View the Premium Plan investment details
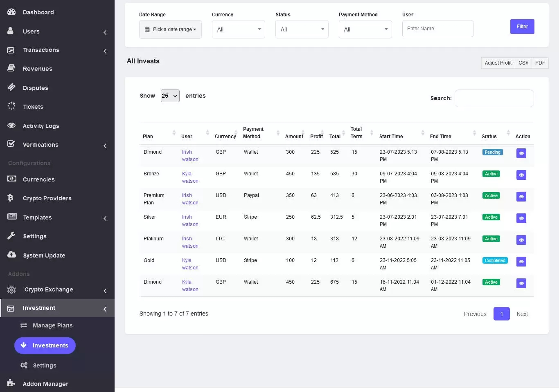This screenshot has width=559, height=392. [x=521, y=197]
